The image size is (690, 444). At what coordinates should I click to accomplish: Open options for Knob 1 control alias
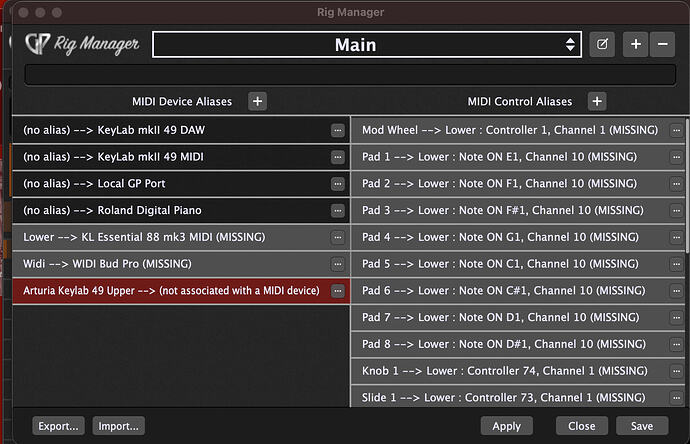point(676,371)
